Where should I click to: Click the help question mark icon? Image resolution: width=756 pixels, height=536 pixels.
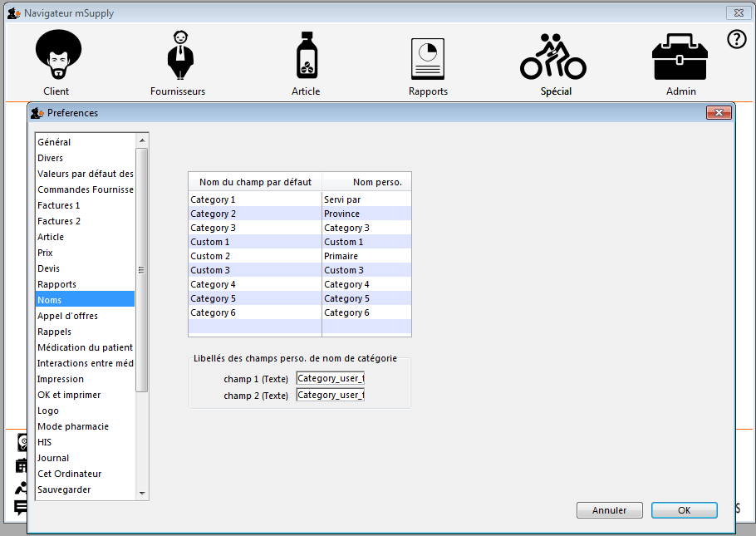(x=736, y=39)
